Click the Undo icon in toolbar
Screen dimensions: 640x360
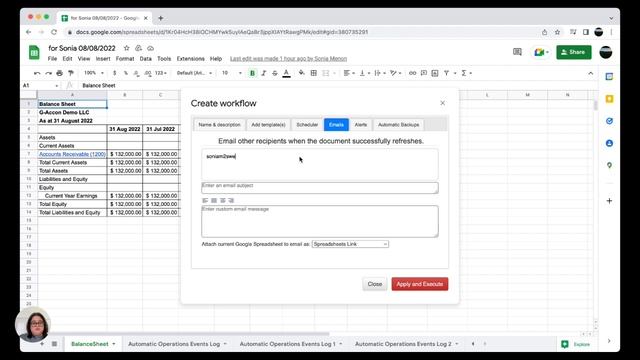point(37,73)
